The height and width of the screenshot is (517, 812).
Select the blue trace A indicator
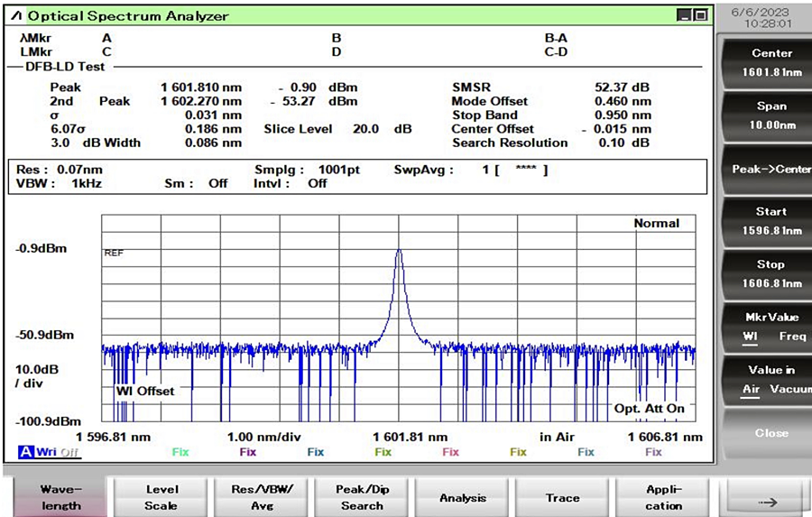24,452
